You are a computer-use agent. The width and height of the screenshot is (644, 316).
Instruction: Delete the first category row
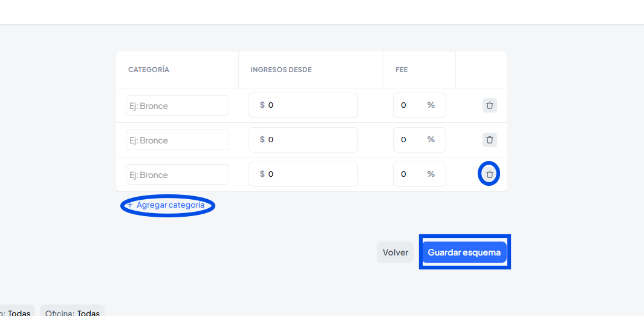(490, 105)
